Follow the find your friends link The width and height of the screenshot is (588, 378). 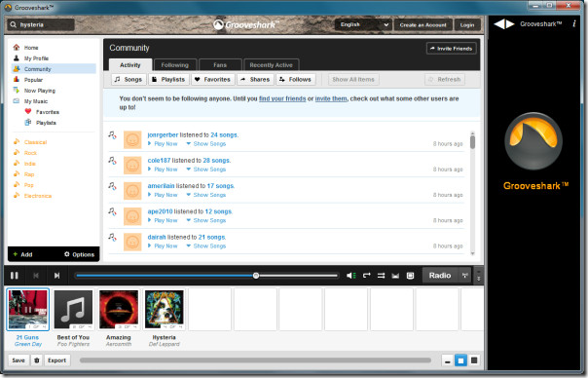point(282,98)
